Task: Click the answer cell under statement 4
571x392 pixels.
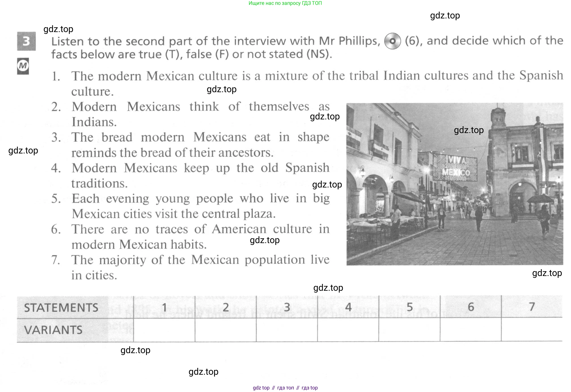Action: point(348,330)
